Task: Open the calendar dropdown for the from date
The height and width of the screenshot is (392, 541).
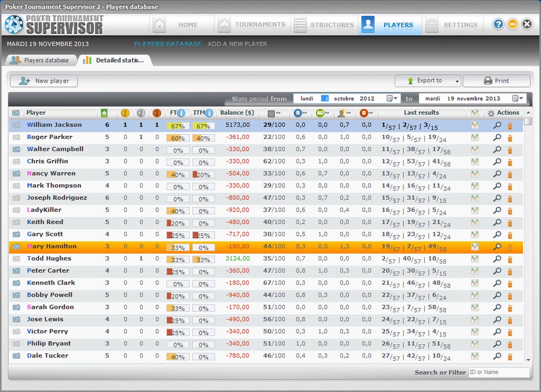Action: pos(392,99)
